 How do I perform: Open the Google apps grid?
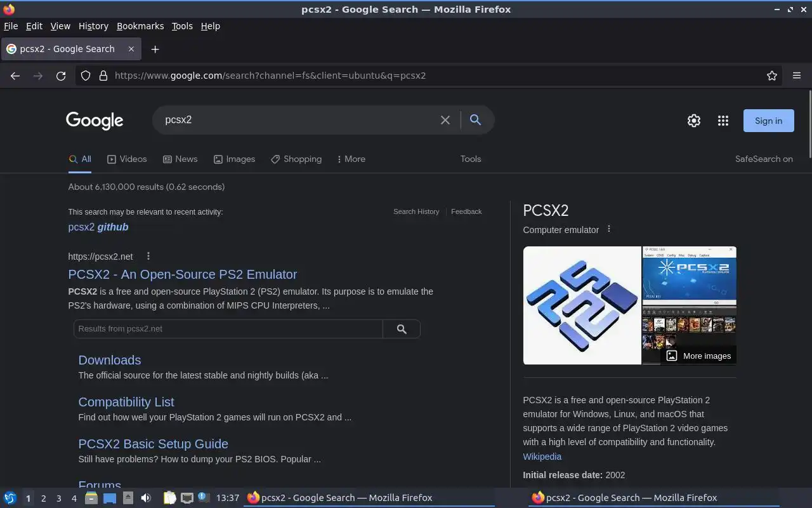(723, 121)
